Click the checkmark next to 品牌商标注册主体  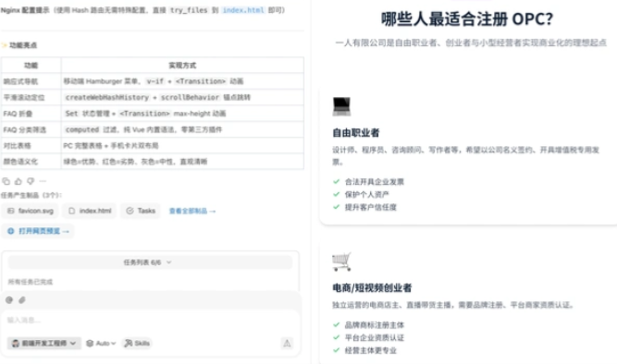click(336, 324)
